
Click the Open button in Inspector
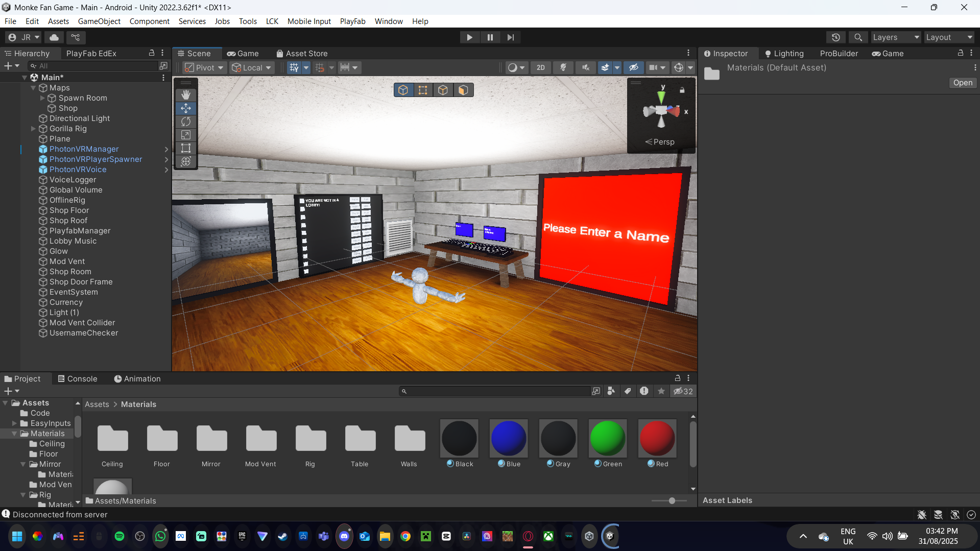(963, 83)
